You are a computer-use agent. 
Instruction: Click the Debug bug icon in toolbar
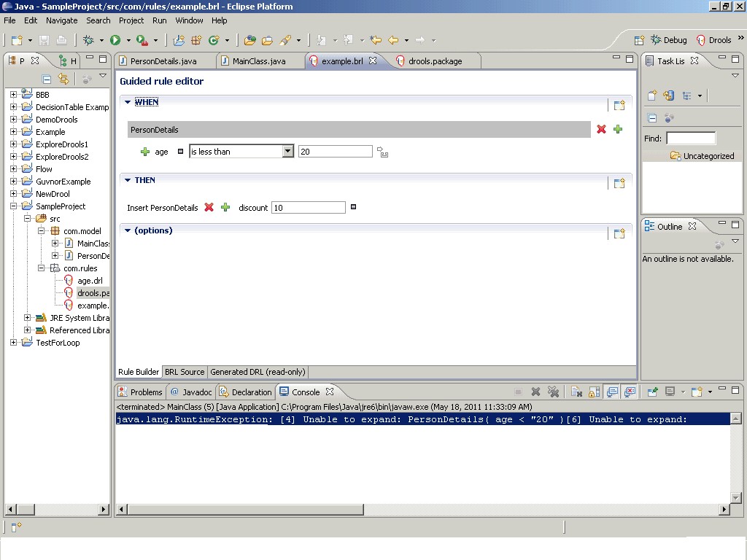89,40
